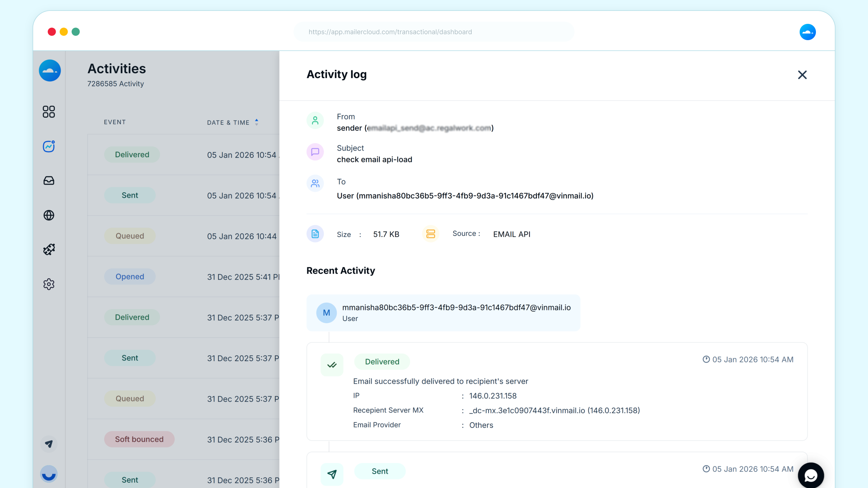Click the EVENT column header
Viewport: 868px width, 488px height.
pyautogui.click(x=115, y=122)
